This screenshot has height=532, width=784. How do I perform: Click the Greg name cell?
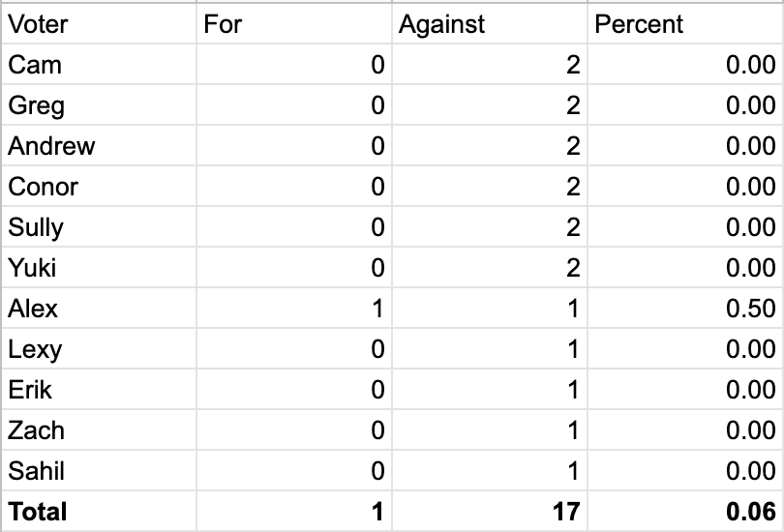(99, 105)
